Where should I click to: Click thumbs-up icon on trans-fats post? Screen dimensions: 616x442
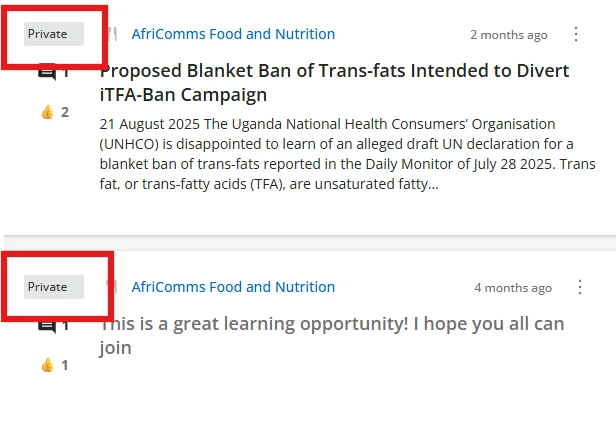pyautogui.click(x=46, y=112)
